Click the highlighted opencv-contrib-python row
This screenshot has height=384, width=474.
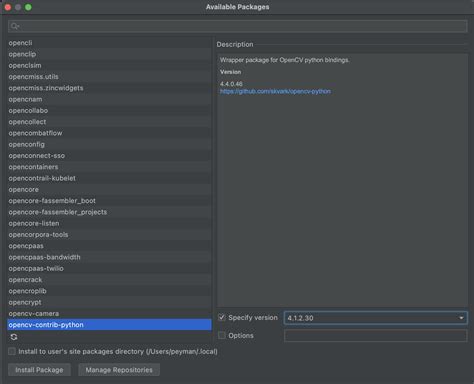point(109,325)
